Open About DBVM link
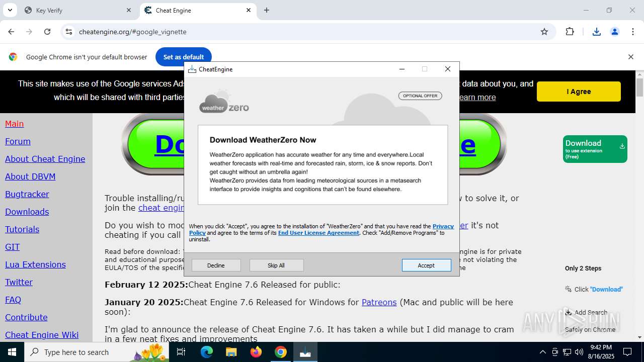644x362 pixels. (x=30, y=176)
